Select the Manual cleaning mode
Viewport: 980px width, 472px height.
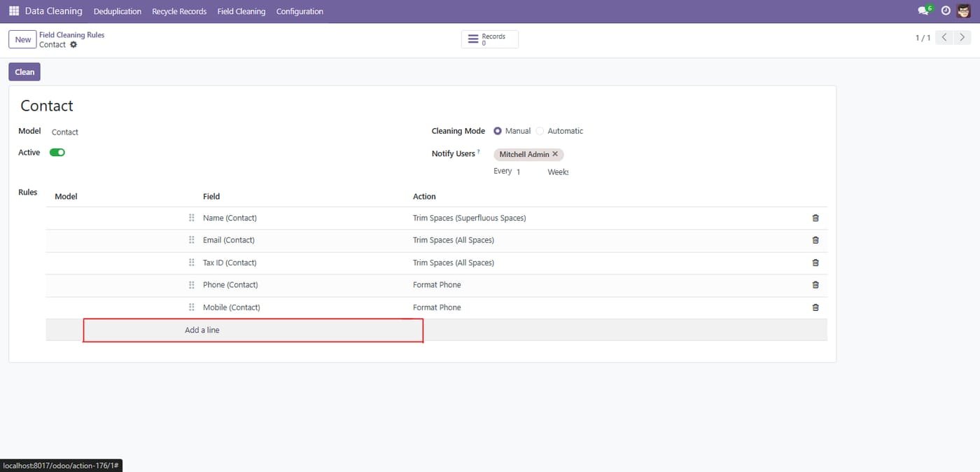(498, 131)
